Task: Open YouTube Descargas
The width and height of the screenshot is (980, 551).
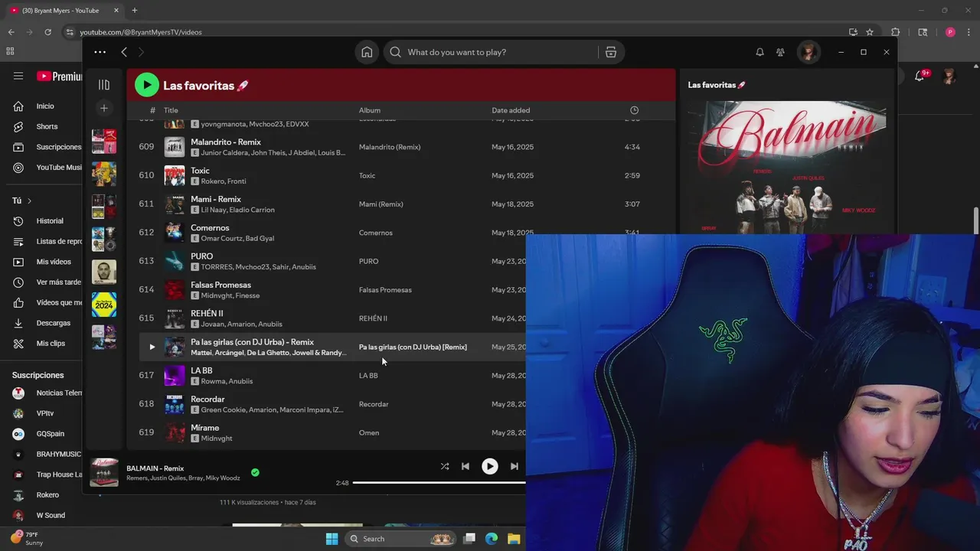Action: point(52,323)
